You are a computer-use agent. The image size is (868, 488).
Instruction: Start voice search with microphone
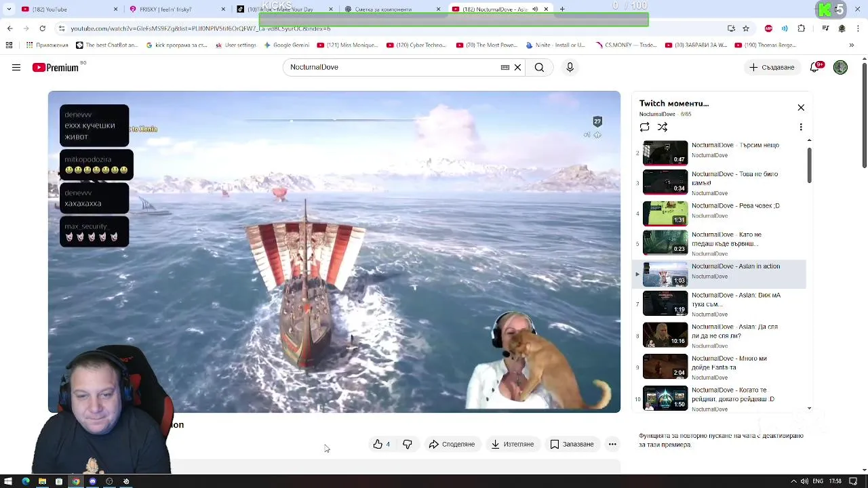click(570, 67)
